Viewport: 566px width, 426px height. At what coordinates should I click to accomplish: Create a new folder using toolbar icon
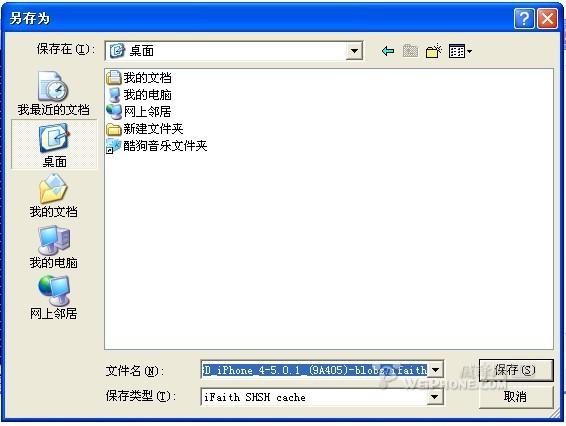pos(434,51)
